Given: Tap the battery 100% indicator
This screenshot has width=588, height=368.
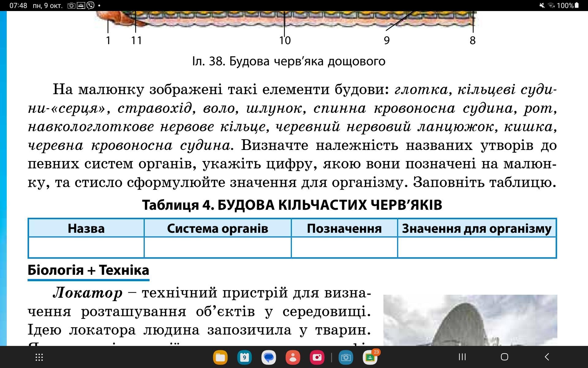Looking at the screenshot, I should [x=568, y=5].
